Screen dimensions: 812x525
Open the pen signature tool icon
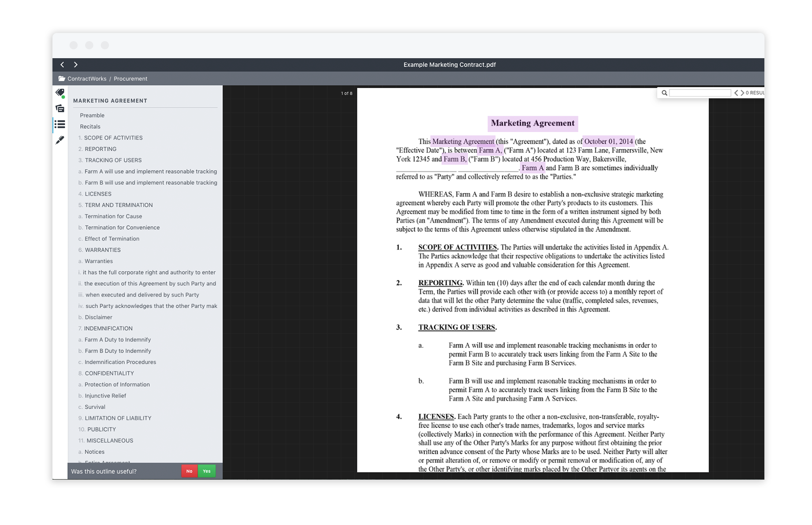coord(60,140)
